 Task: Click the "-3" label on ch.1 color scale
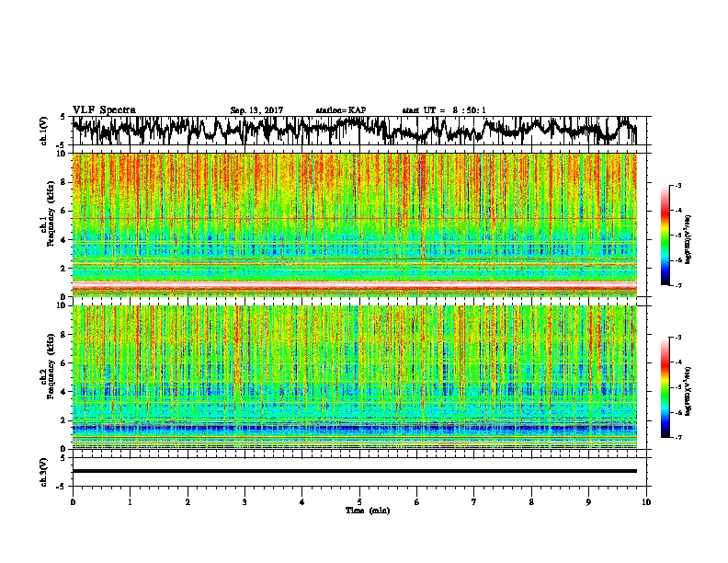click(x=677, y=186)
